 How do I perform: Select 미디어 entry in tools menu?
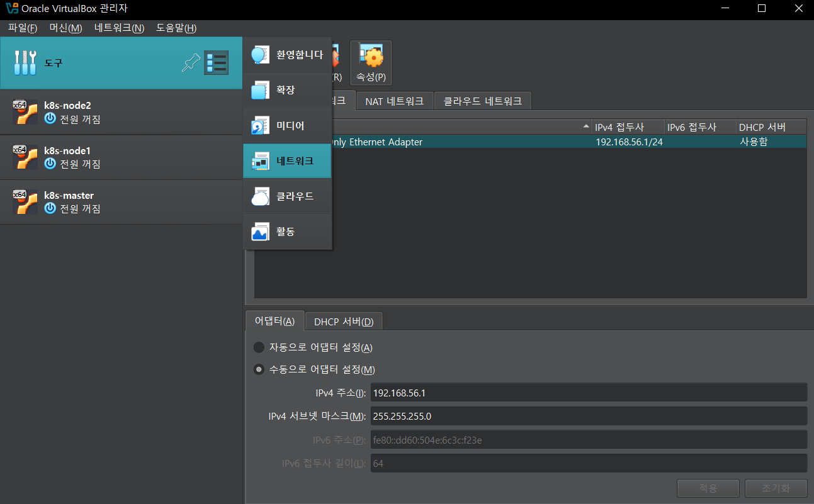coord(288,126)
